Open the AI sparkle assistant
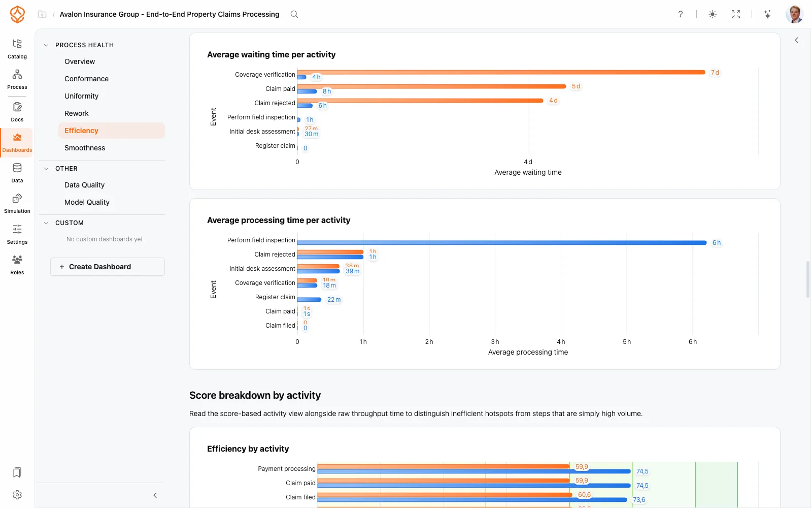Image resolution: width=812 pixels, height=508 pixels. (x=767, y=14)
